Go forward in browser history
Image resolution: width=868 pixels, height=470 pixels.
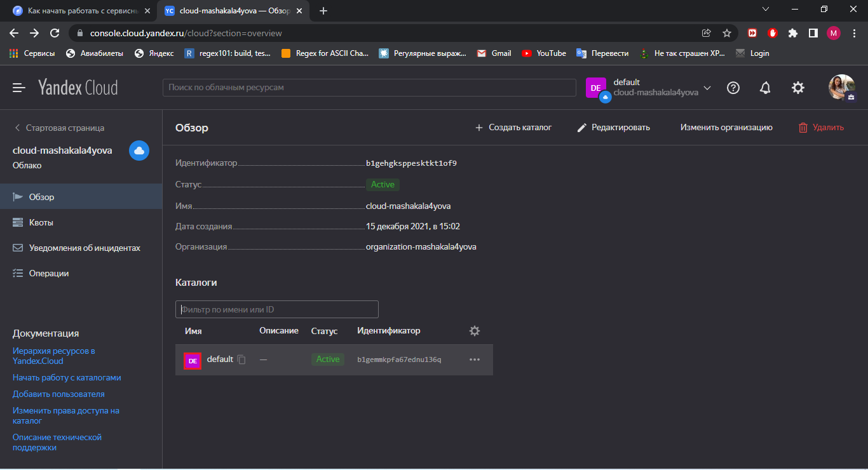coord(34,33)
